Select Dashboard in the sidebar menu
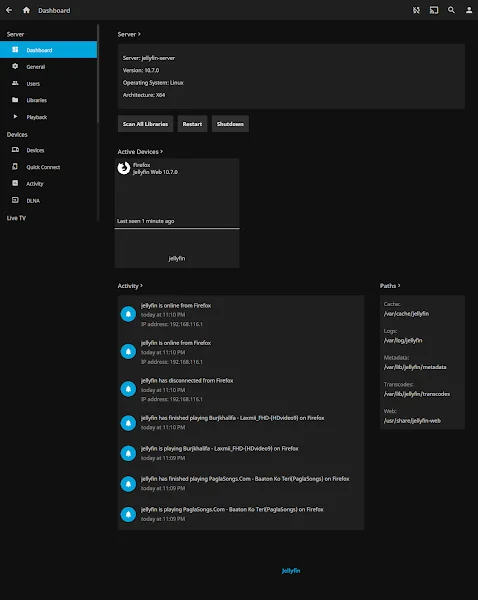This screenshot has width=478, height=600. 48,50
